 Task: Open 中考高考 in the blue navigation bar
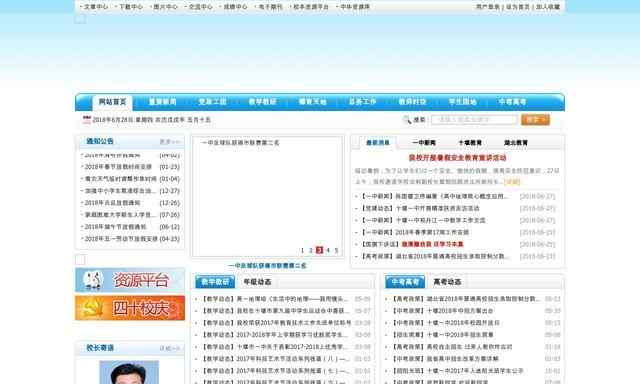tap(513, 102)
